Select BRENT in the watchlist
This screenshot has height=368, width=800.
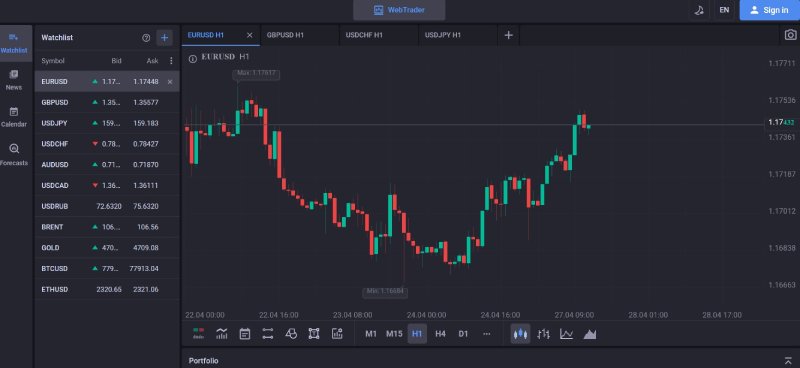(107, 227)
